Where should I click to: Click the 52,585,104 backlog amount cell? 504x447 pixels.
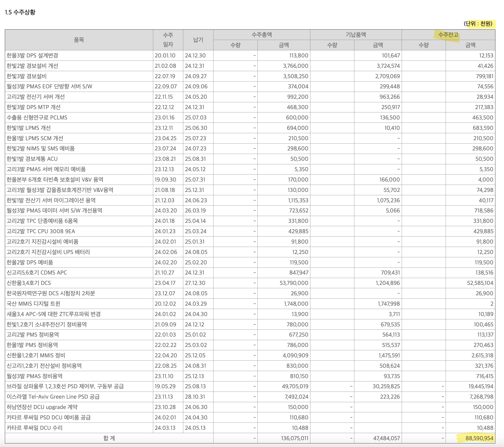tap(480, 283)
